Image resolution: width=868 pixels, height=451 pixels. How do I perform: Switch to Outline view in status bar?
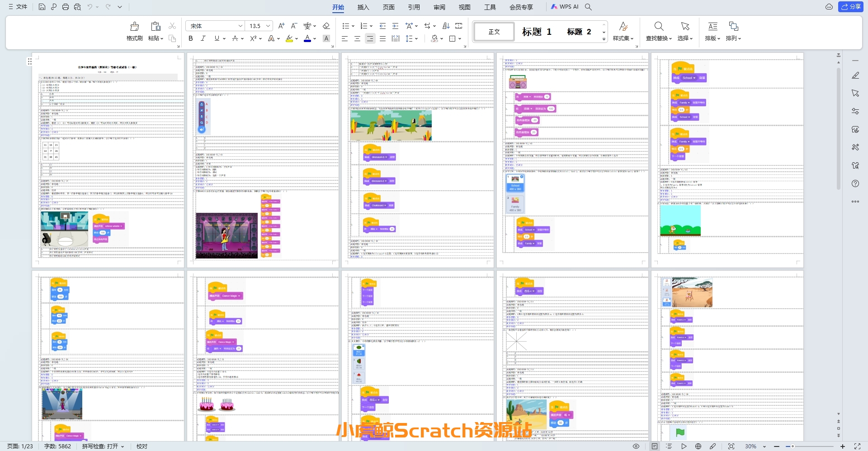[x=669, y=446]
